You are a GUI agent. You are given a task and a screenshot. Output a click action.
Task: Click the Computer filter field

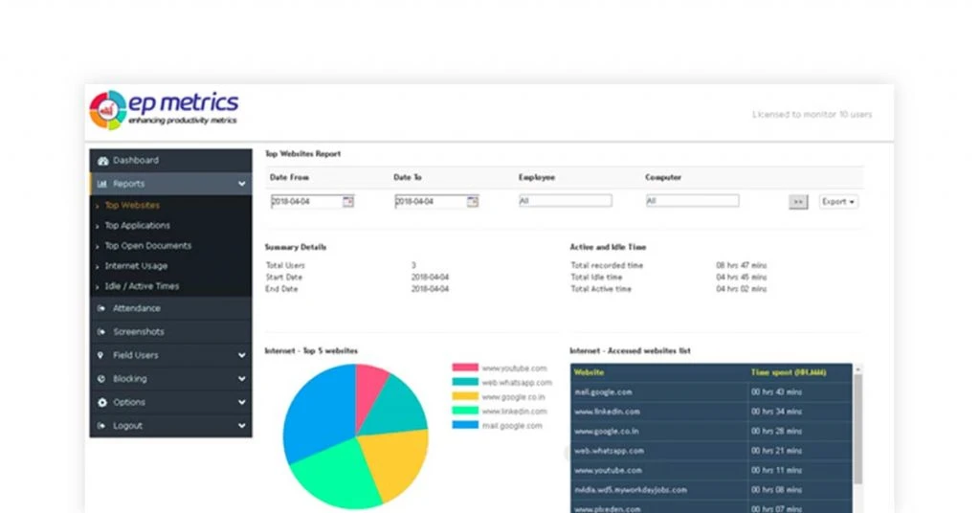click(x=693, y=201)
